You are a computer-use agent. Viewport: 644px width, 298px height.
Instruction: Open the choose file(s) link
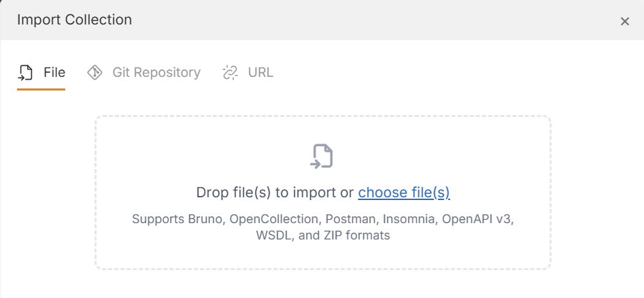coord(404,193)
